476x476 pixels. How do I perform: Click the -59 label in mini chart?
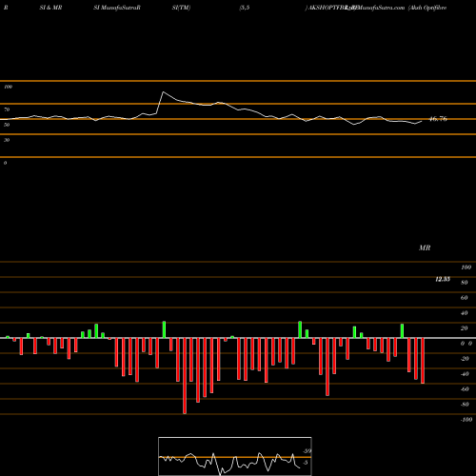pos(307,451)
